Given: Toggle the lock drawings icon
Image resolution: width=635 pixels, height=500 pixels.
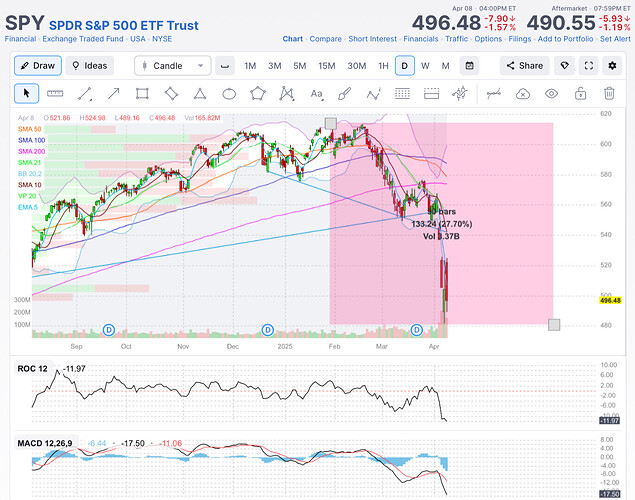Looking at the screenshot, I should pos(580,94).
